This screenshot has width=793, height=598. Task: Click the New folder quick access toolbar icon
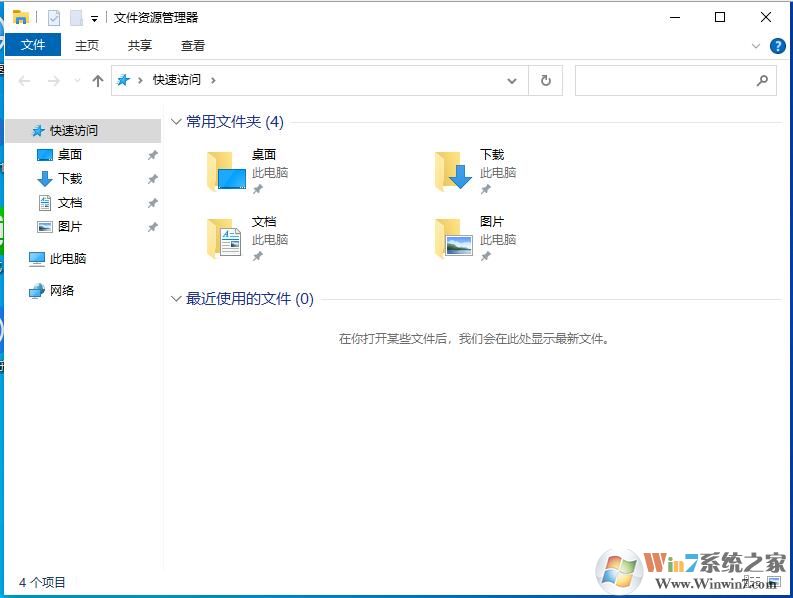coord(76,18)
